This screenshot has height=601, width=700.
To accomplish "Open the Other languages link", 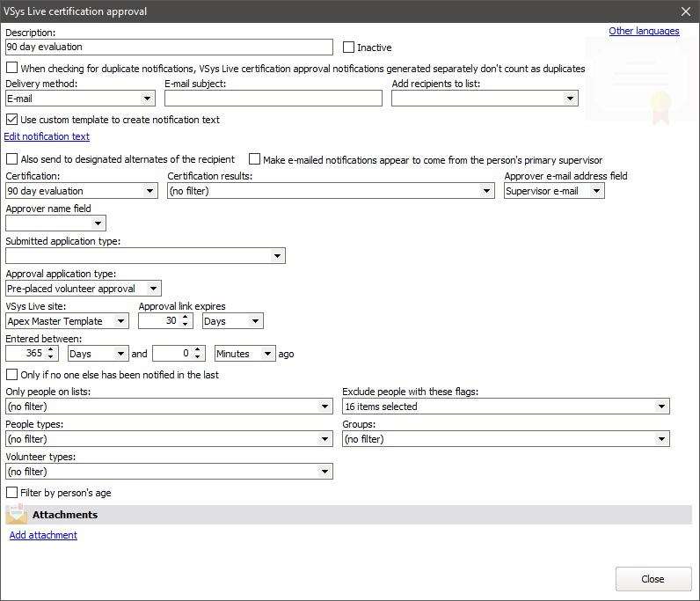I will pos(644,31).
